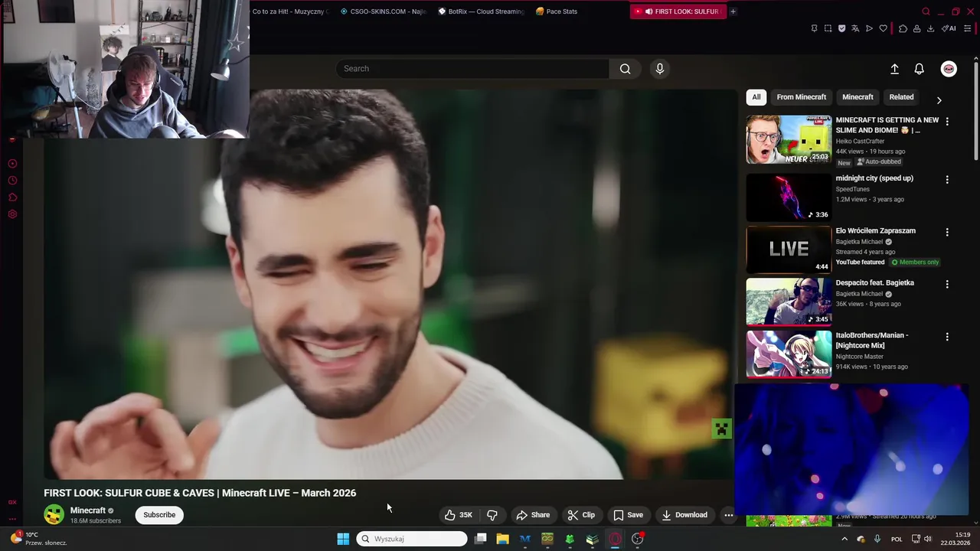Open options for Despacito feat. Bagietka video

point(947,284)
